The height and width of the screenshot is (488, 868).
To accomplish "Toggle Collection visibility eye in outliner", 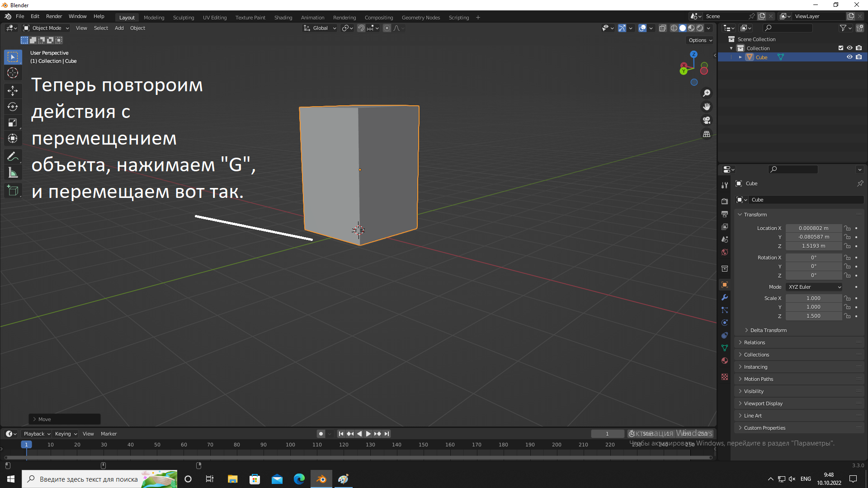I will click(x=849, y=48).
